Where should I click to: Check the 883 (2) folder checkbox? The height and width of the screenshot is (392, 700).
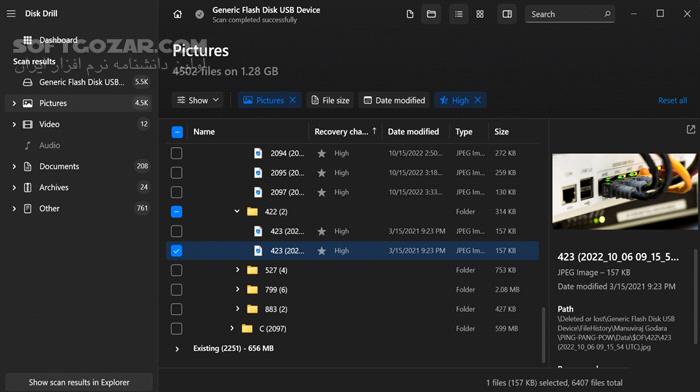point(177,309)
